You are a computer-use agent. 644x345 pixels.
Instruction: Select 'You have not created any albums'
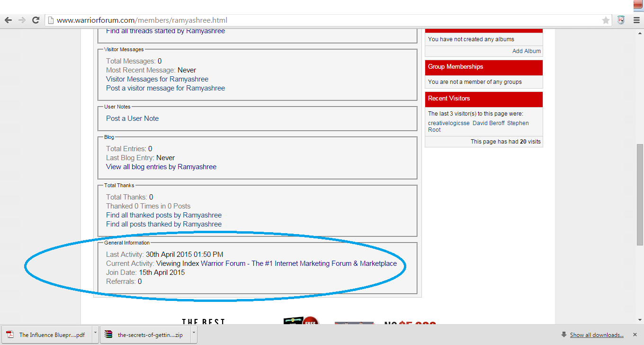[x=471, y=39]
